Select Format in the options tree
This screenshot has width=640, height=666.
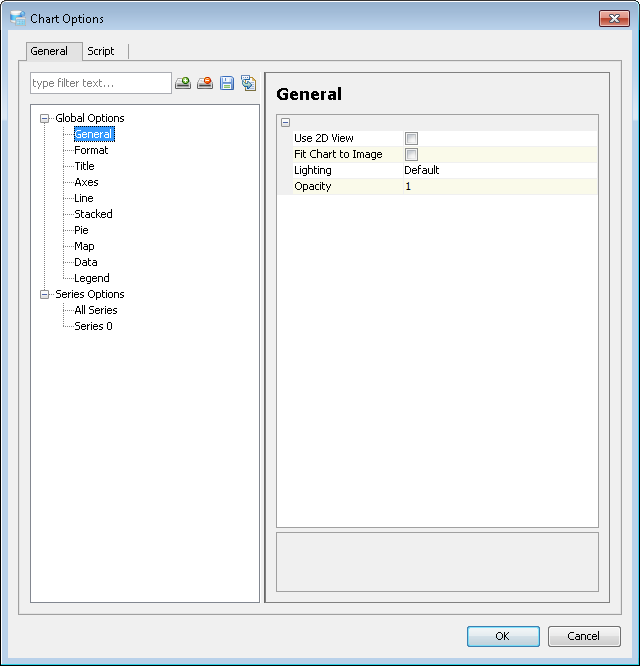(91, 150)
